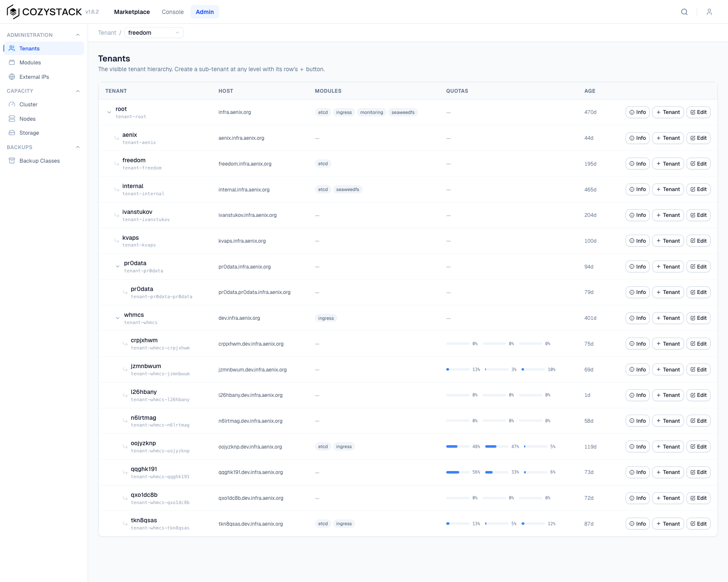Show Info for root tenant

pyautogui.click(x=637, y=112)
